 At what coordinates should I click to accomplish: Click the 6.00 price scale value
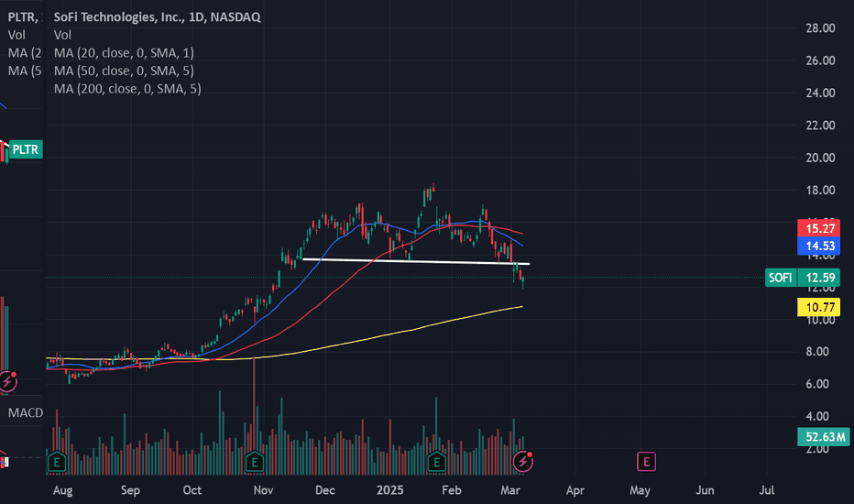pos(817,384)
